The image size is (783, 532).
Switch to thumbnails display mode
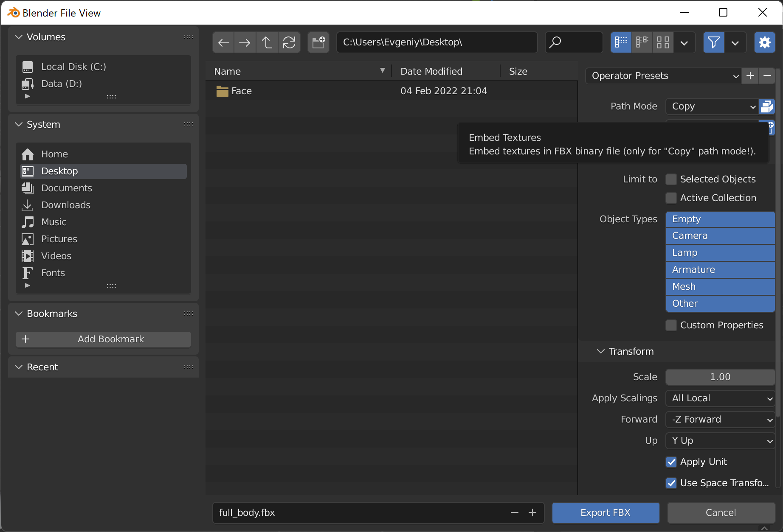tap(663, 42)
